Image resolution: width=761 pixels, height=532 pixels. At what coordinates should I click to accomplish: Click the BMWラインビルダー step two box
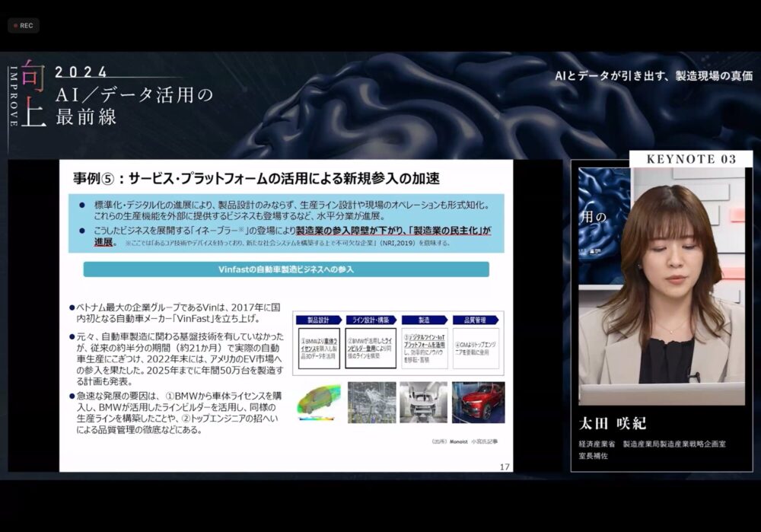371,348
